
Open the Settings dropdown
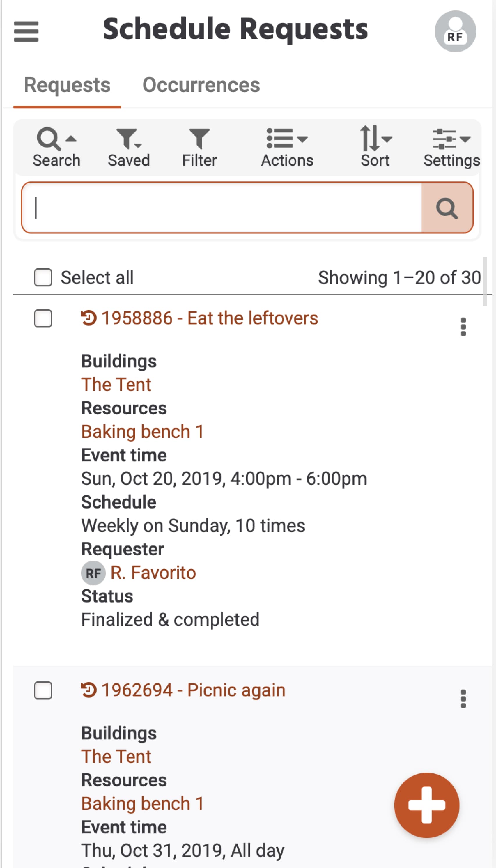(452, 147)
